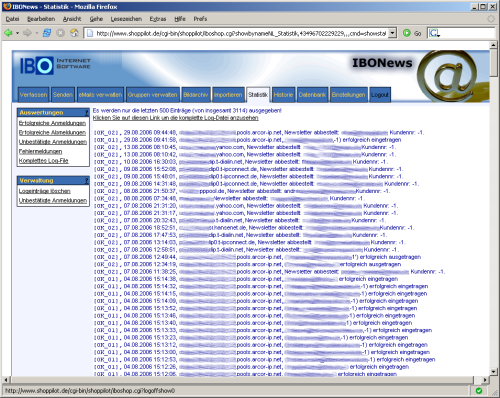
Task: Open the Gehe menu
Action: [x=96, y=19]
